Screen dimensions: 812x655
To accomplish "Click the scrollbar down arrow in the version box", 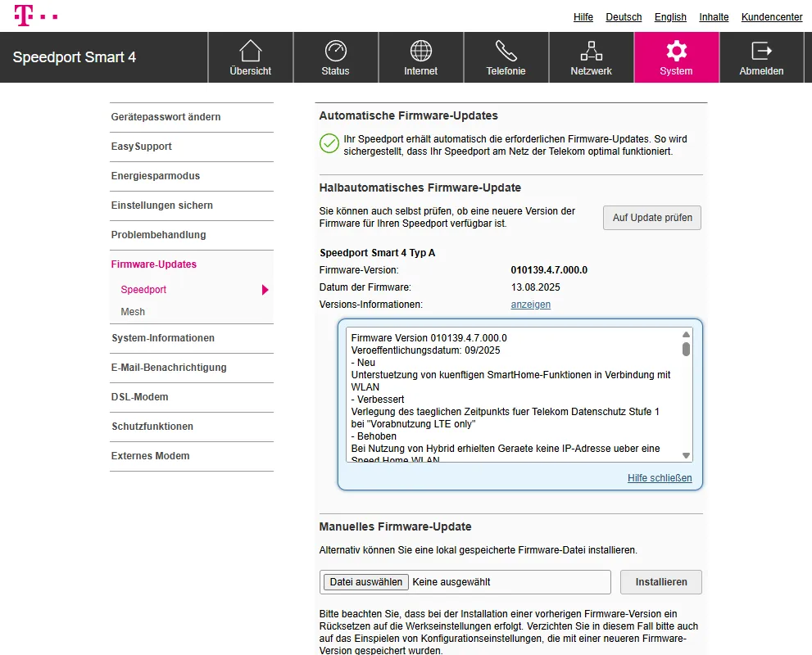I will [x=686, y=455].
